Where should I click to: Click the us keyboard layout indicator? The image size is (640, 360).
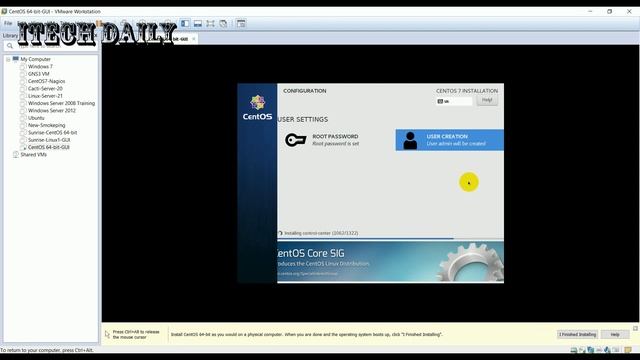pyautogui.click(x=454, y=101)
